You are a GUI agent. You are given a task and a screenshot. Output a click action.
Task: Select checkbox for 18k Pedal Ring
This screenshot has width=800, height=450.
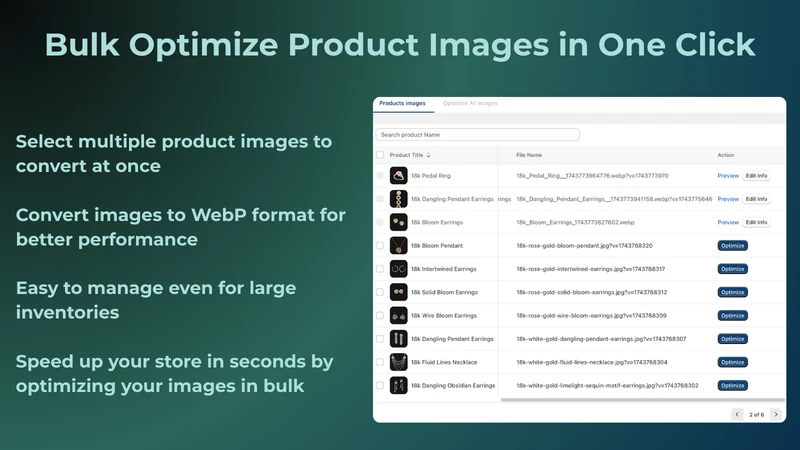point(380,176)
